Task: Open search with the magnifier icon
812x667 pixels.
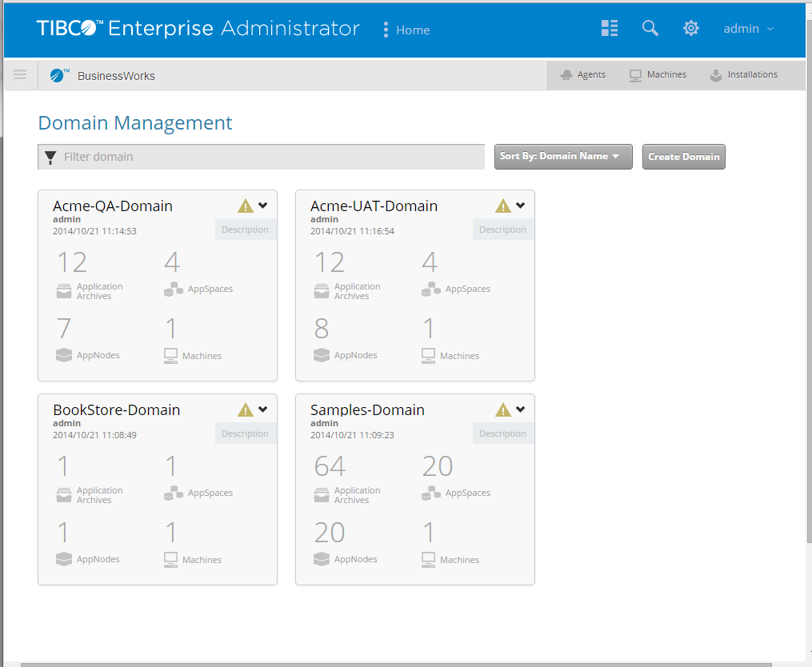Action: point(650,29)
